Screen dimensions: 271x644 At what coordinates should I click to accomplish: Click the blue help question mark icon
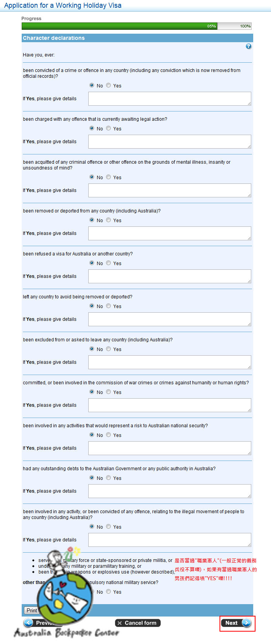(x=249, y=46)
